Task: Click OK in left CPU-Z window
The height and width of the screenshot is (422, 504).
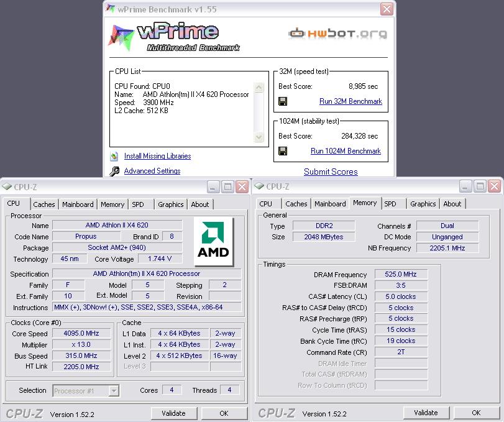Action: (224, 413)
